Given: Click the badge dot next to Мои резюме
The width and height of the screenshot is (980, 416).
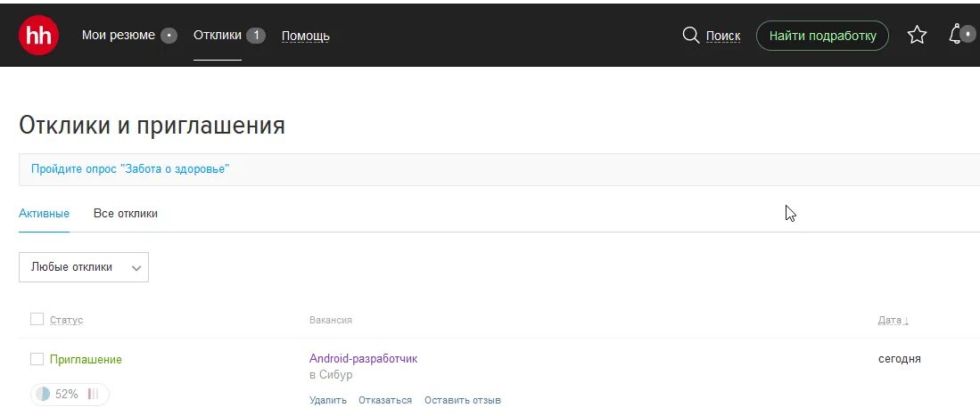Looking at the screenshot, I should click(x=169, y=36).
